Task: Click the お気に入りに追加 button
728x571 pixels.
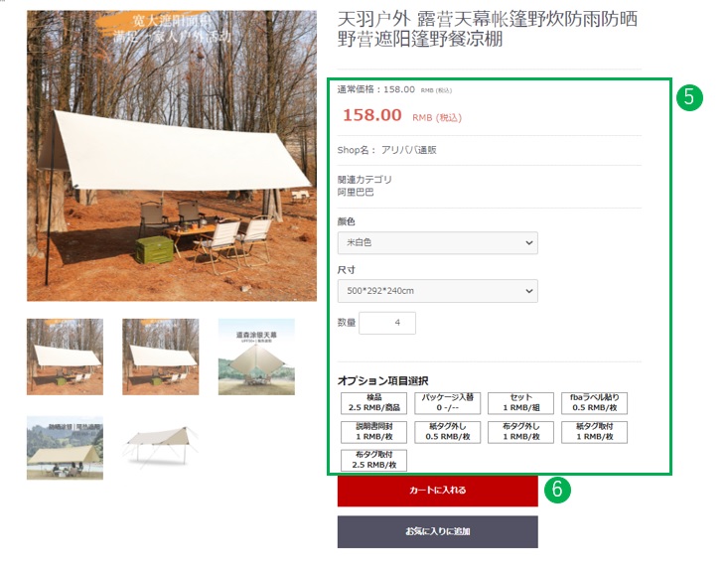Action: (x=437, y=531)
